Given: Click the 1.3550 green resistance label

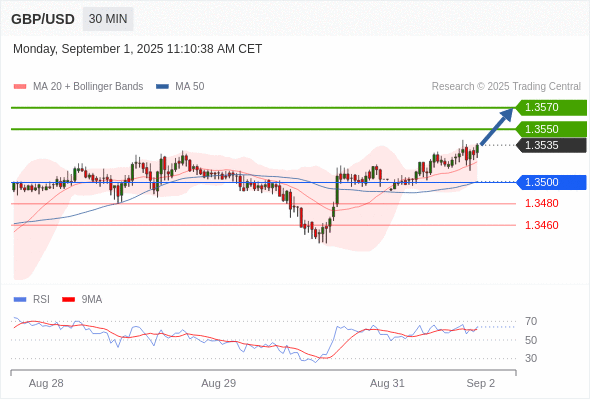Looking at the screenshot, I should (x=551, y=129).
